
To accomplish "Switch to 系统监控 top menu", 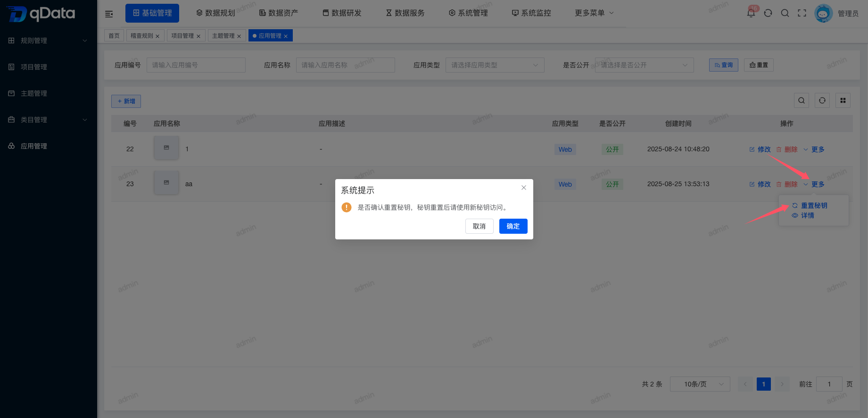I will coord(531,13).
